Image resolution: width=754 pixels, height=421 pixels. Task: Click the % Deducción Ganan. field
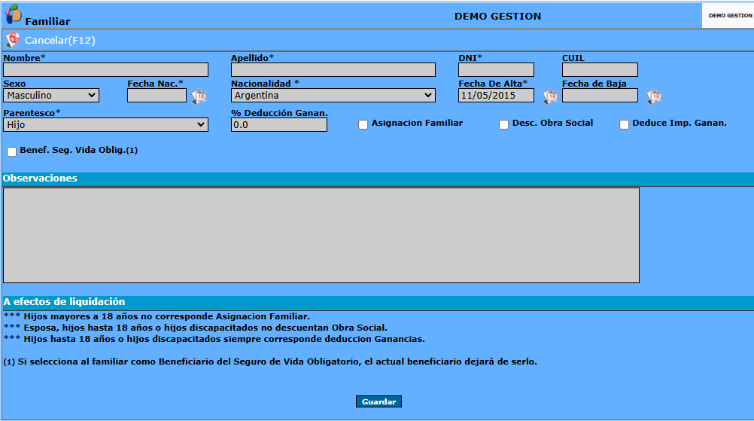(x=279, y=124)
